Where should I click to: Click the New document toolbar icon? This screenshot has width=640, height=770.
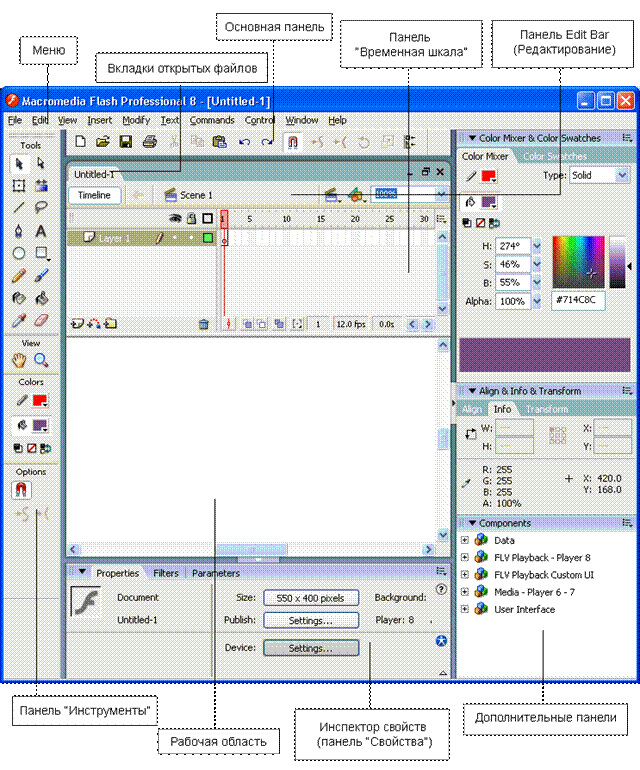[80, 142]
